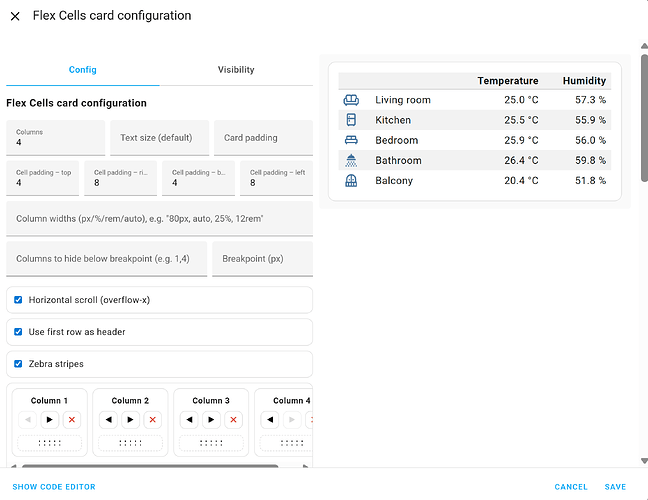The height and width of the screenshot is (500, 648).
Task: Click the Bathroom shower icon in preview
Action: pyautogui.click(x=350, y=160)
